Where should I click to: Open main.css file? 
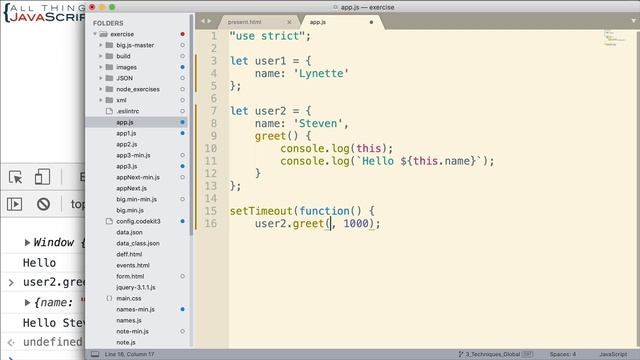click(129, 298)
